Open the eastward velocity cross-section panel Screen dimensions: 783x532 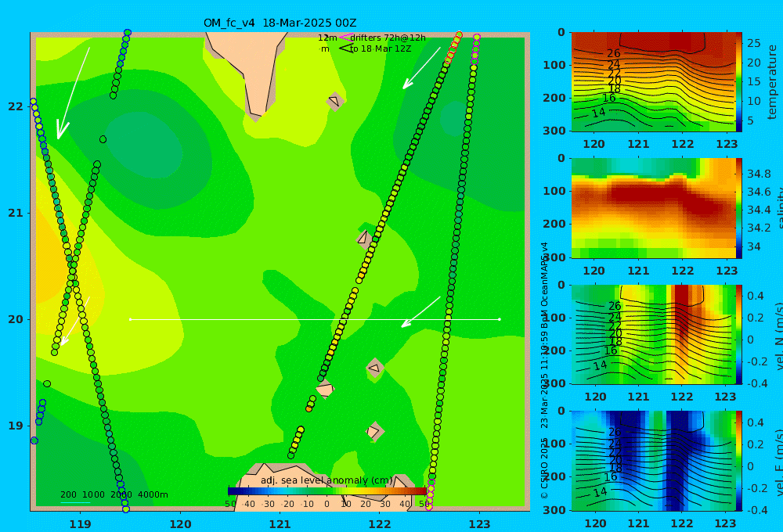point(654,461)
